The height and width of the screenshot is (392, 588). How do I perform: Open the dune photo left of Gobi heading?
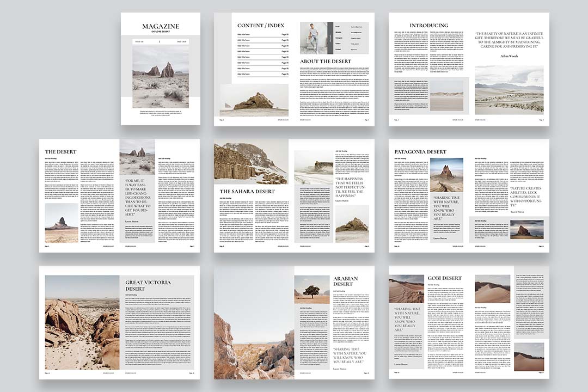point(407,289)
